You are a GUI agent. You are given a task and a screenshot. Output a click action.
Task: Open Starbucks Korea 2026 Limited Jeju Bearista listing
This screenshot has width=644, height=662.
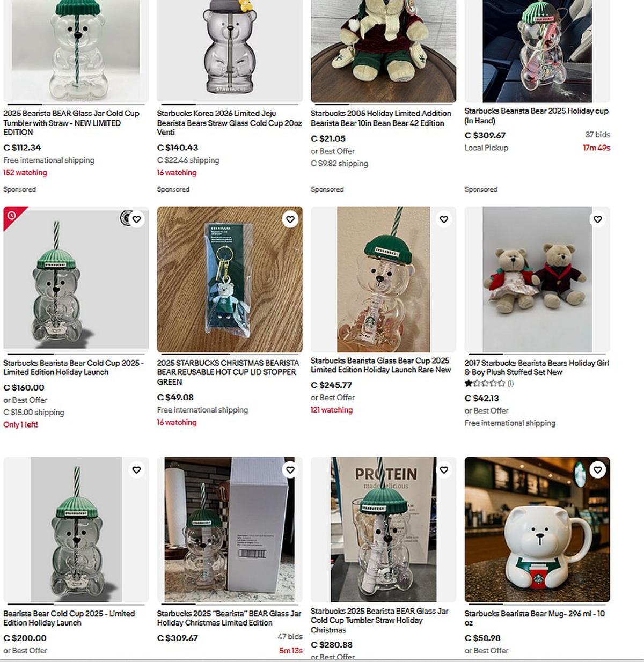pos(229,123)
